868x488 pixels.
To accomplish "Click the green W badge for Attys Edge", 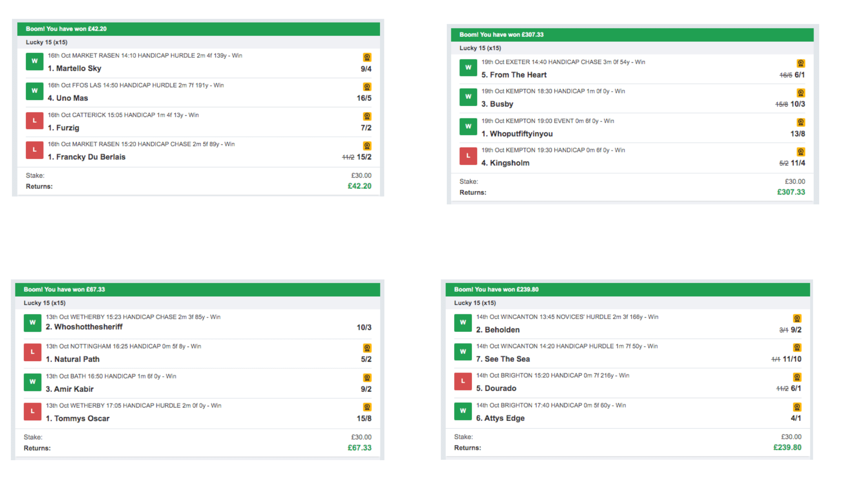I will pyautogui.click(x=463, y=411).
